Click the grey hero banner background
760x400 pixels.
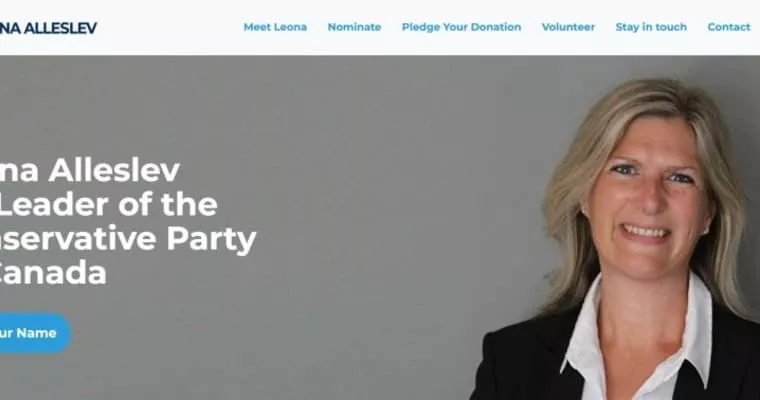(368, 145)
